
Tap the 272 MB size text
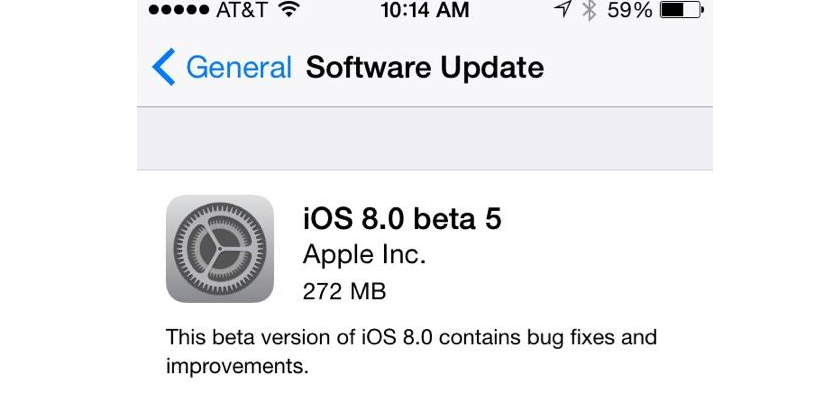(x=344, y=292)
